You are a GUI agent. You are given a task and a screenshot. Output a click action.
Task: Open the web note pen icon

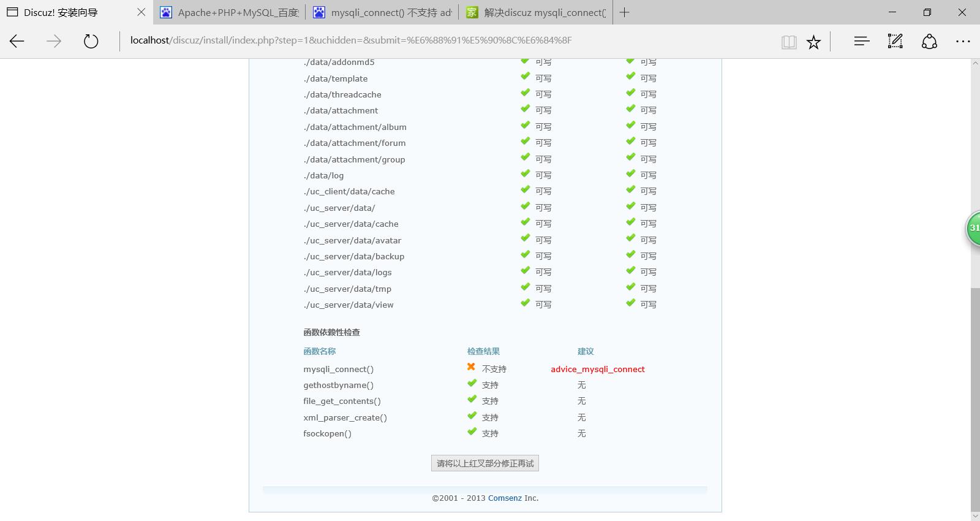point(895,41)
